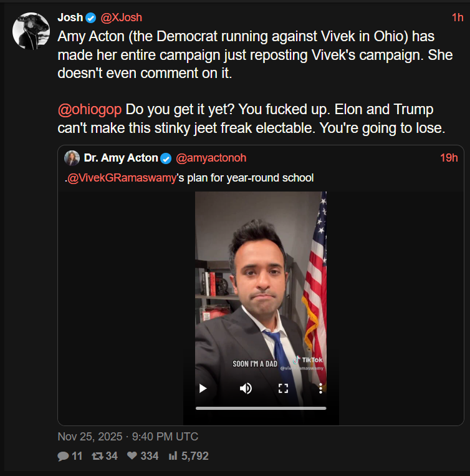Like the post with heart icon
Screen dimensions: 470x476
coord(132,456)
